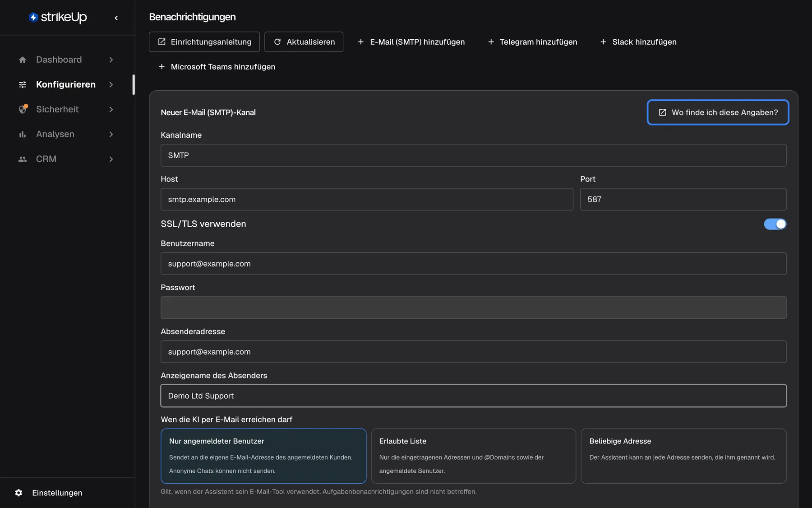Click the Analysen bar chart icon
This screenshot has width=812, height=508.
(23, 134)
